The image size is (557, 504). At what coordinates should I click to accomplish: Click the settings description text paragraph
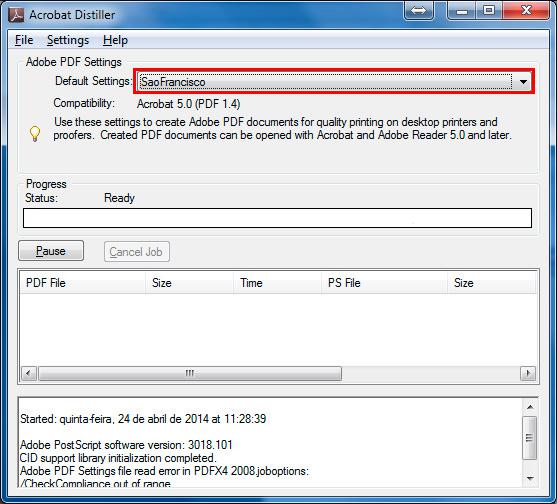[x=282, y=129]
